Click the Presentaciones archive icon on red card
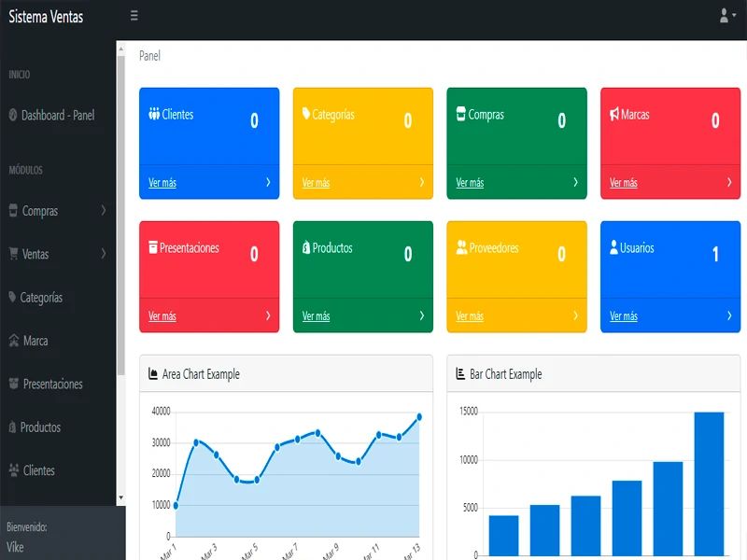747x560 pixels. point(153,247)
